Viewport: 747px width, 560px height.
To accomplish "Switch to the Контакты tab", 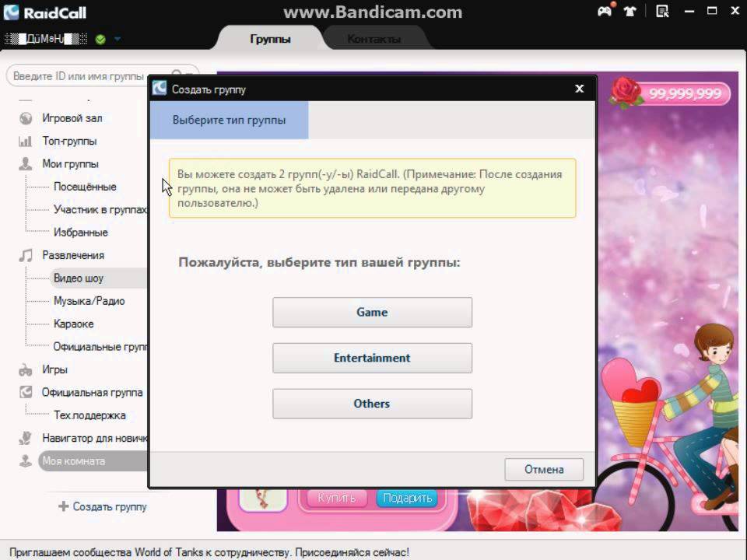I will [x=374, y=39].
